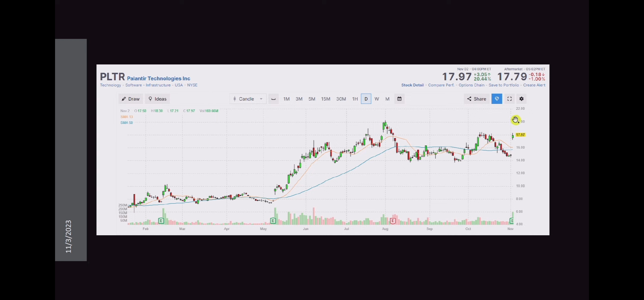This screenshot has width=644, height=300.
Task: Open the Ideas button
Action: (x=157, y=99)
